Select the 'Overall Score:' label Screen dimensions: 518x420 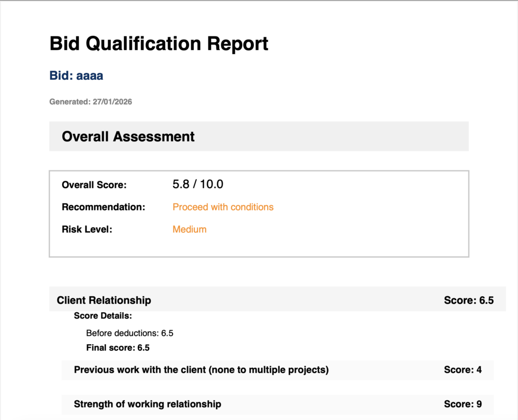point(94,185)
